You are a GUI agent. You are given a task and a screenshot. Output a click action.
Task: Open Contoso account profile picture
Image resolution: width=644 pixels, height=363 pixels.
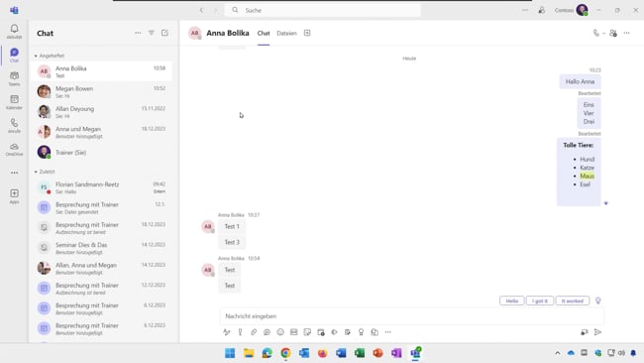582,10
